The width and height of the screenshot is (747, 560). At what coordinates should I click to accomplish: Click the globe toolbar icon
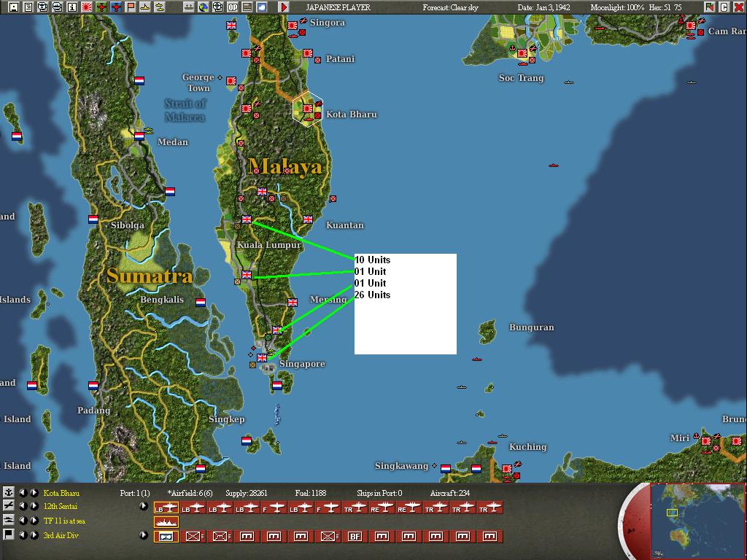pos(204,7)
